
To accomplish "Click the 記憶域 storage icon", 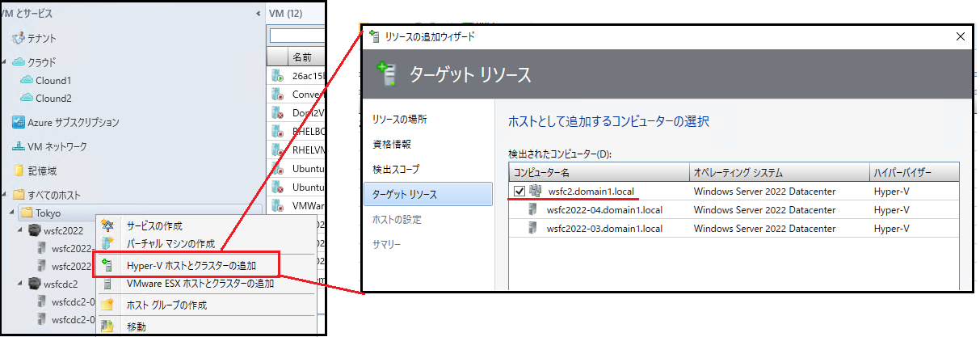I will click(19, 171).
